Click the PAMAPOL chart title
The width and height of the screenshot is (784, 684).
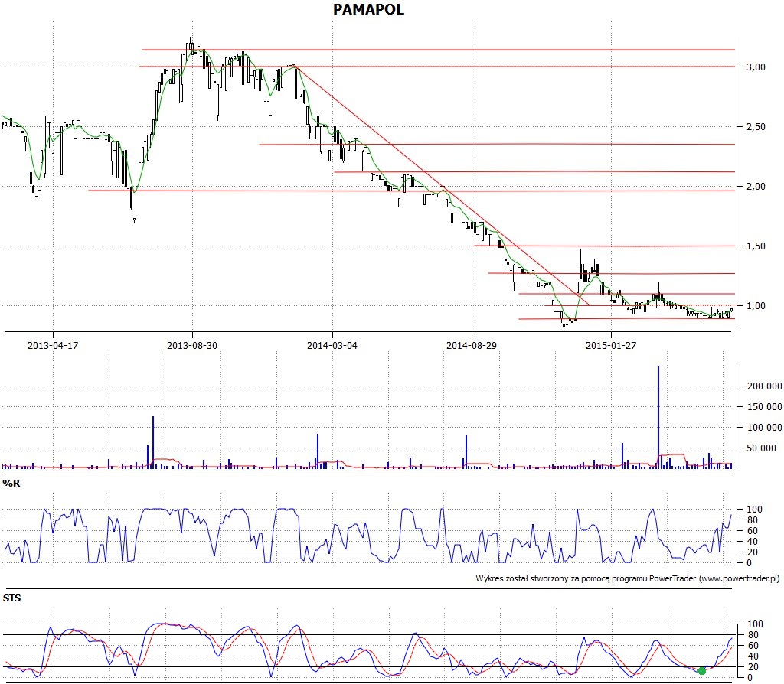368,9
